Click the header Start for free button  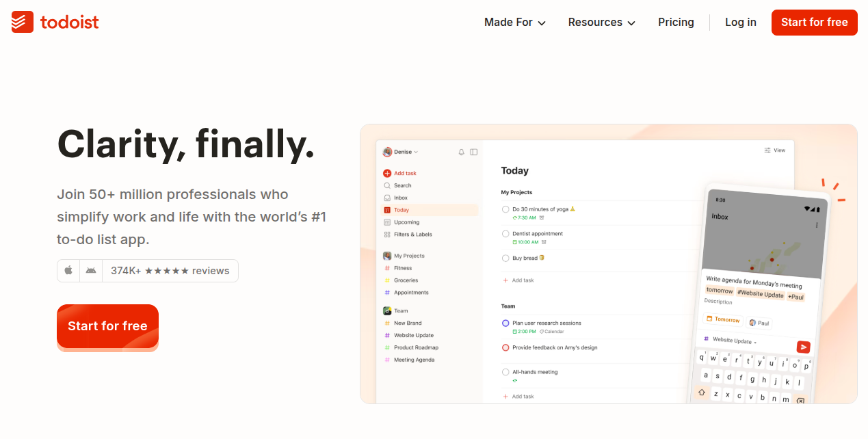(x=815, y=23)
